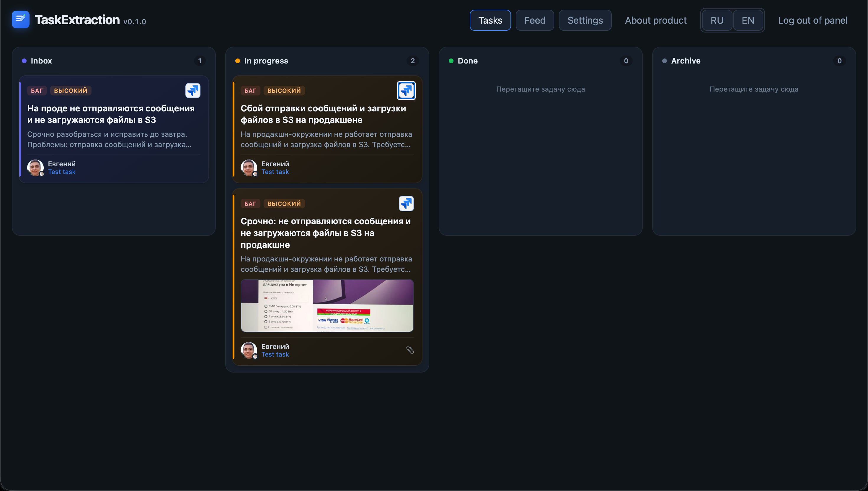The height and width of the screenshot is (491, 868).
Task: Open Jira icon on Inbox task card
Action: [x=193, y=90]
